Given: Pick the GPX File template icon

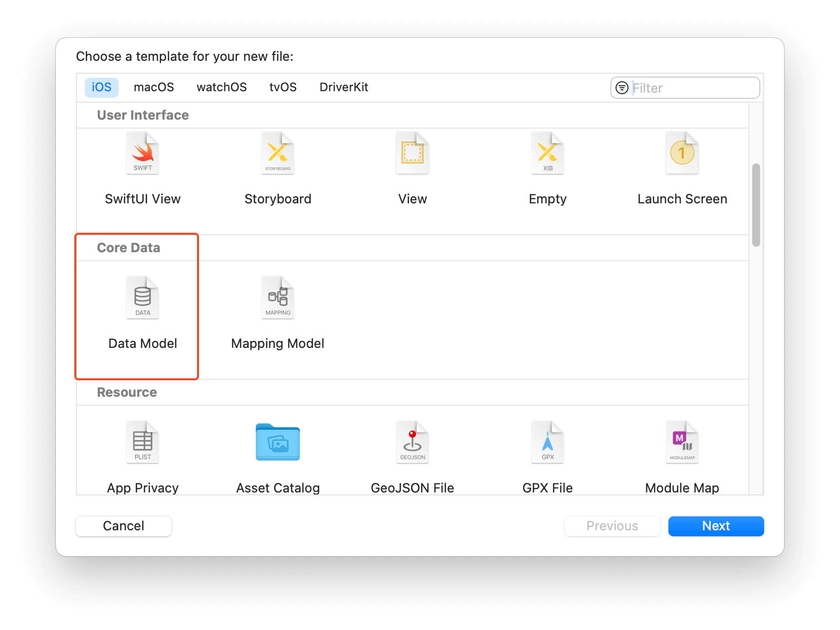Looking at the screenshot, I should point(548,442).
